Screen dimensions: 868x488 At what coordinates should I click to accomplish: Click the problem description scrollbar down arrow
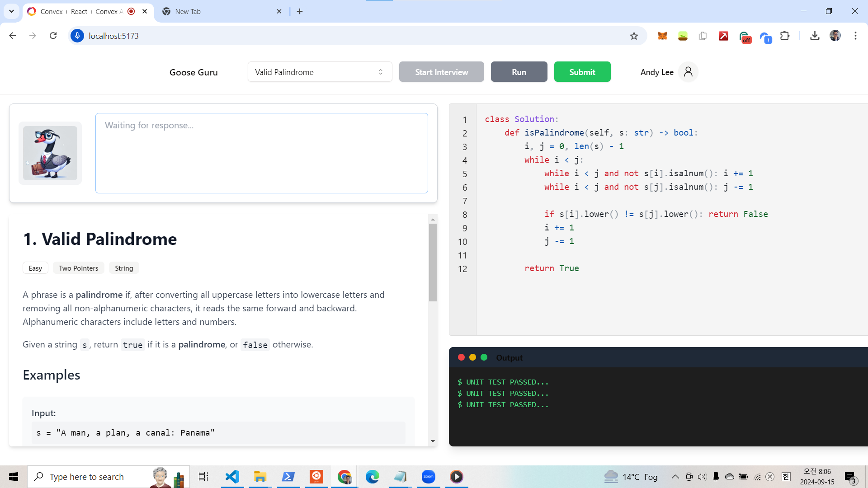click(x=433, y=441)
